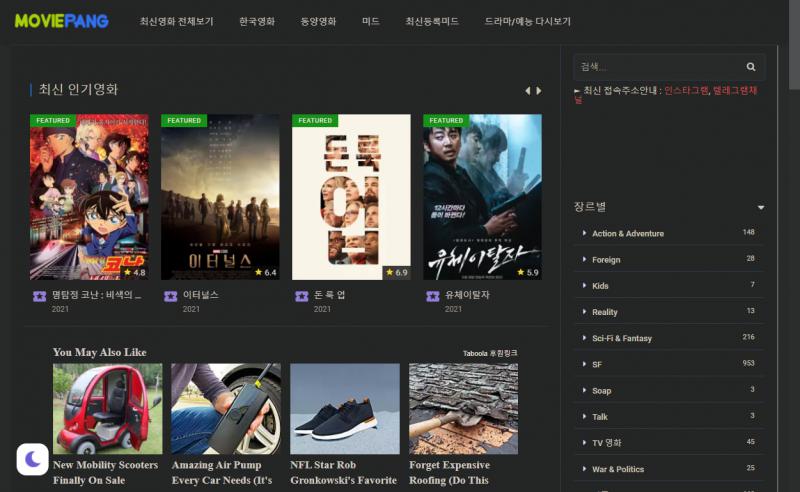Open the 인스타그램 link
This screenshot has width=800, height=492.
pos(686,91)
